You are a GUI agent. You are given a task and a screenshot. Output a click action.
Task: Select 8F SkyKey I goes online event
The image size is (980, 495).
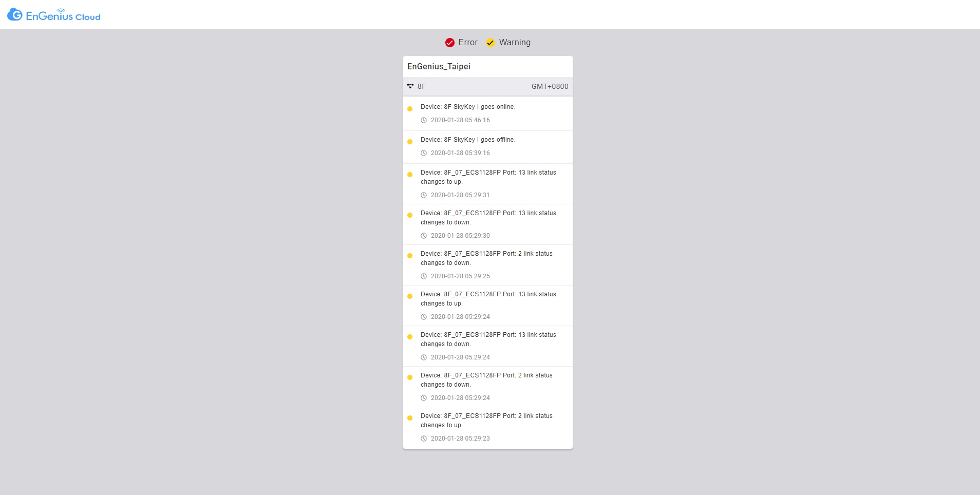488,114
